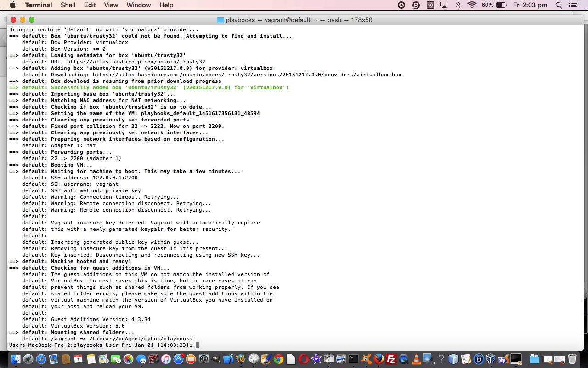
Task: Open App Store icon in Dock
Action: click(x=178, y=359)
